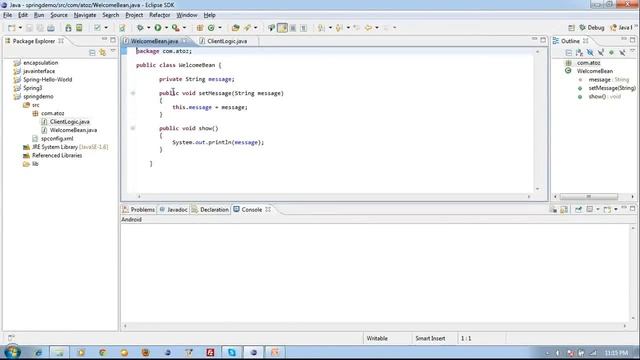640x360 pixels.
Task: Select Spring-Hello-World project
Action: point(47,80)
